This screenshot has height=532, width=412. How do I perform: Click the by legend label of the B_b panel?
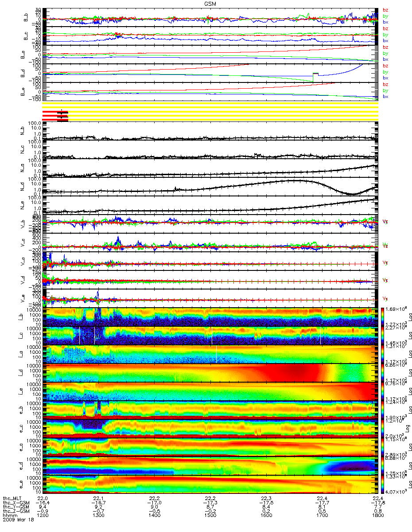click(385, 16)
